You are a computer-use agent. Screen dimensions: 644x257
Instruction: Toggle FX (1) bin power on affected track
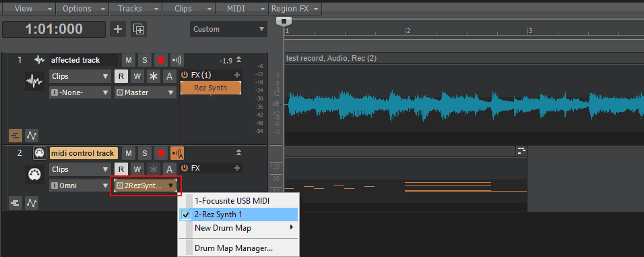point(185,76)
